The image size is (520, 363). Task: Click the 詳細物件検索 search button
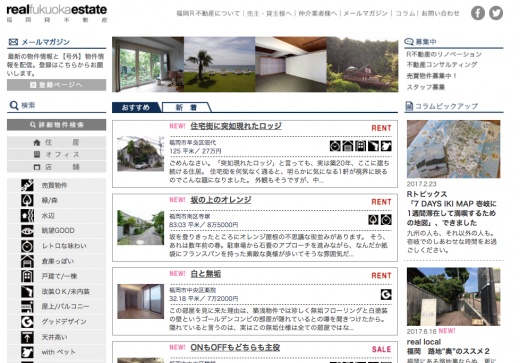click(x=57, y=125)
